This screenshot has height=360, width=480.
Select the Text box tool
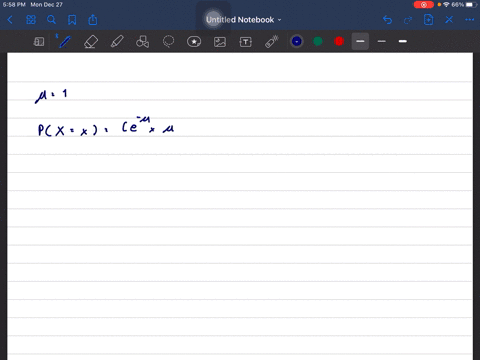click(x=246, y=42)
